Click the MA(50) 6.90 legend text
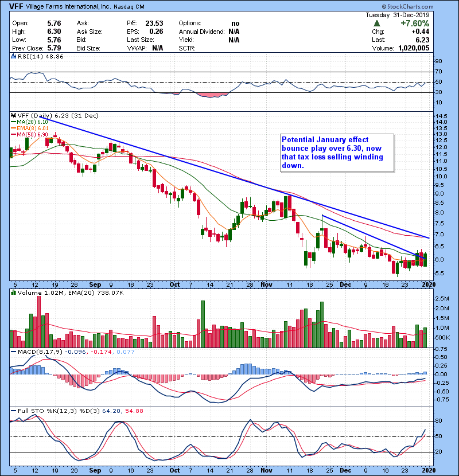Viewport: 459px width, 476px height. (x=33, y=134)
